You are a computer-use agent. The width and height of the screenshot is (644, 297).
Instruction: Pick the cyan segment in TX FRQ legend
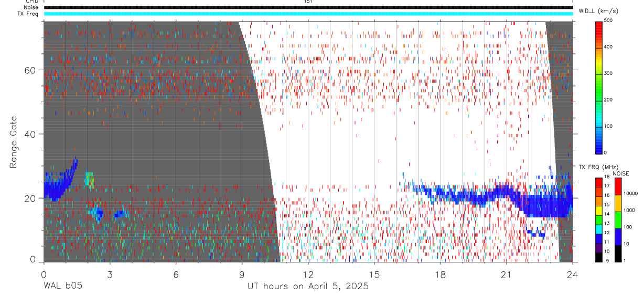coord(598,229)
